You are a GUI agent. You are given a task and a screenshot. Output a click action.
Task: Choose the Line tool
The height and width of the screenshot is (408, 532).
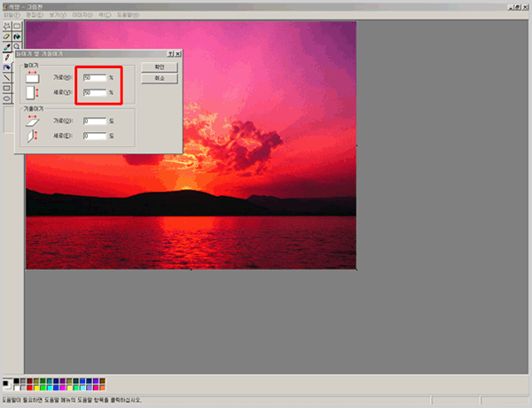coord(7,77)
